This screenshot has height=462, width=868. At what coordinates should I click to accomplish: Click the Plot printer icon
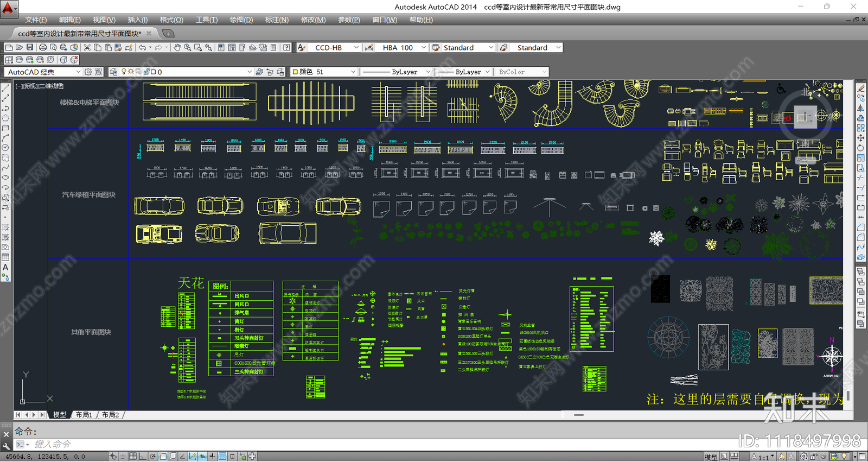[43, 48]
